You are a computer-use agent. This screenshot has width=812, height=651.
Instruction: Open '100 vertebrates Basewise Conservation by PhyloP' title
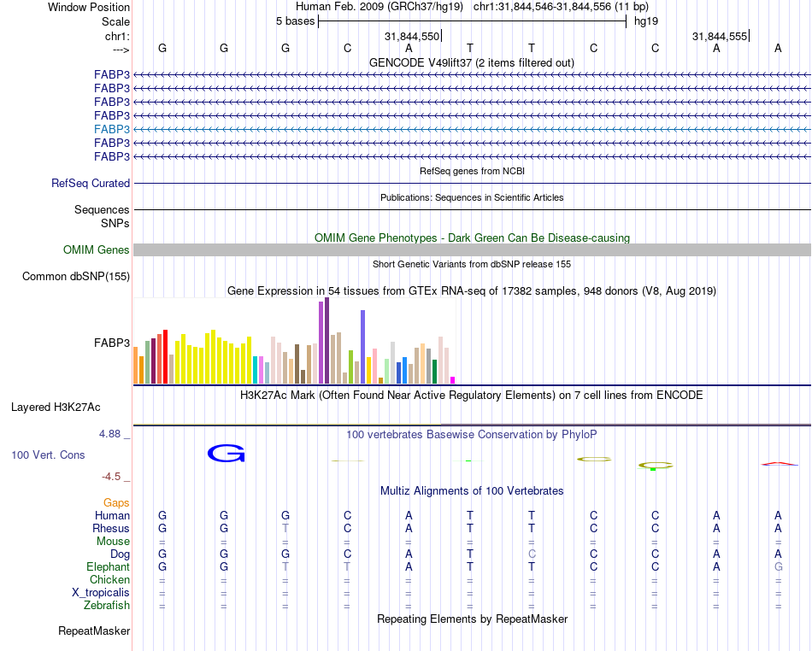click(x=472, y=435)
